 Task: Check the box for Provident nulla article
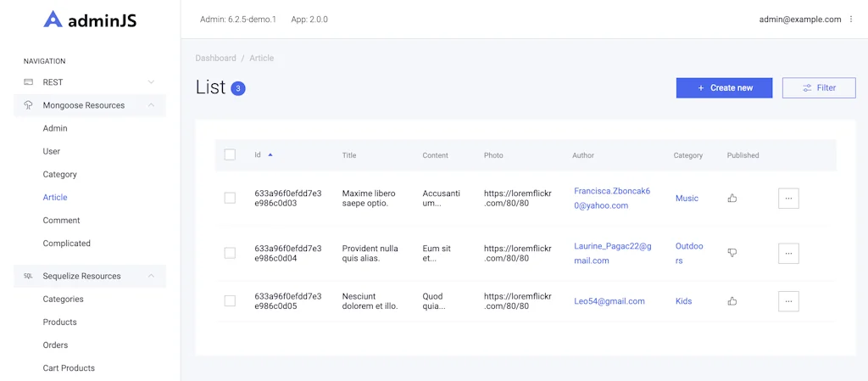pos(230,253)
